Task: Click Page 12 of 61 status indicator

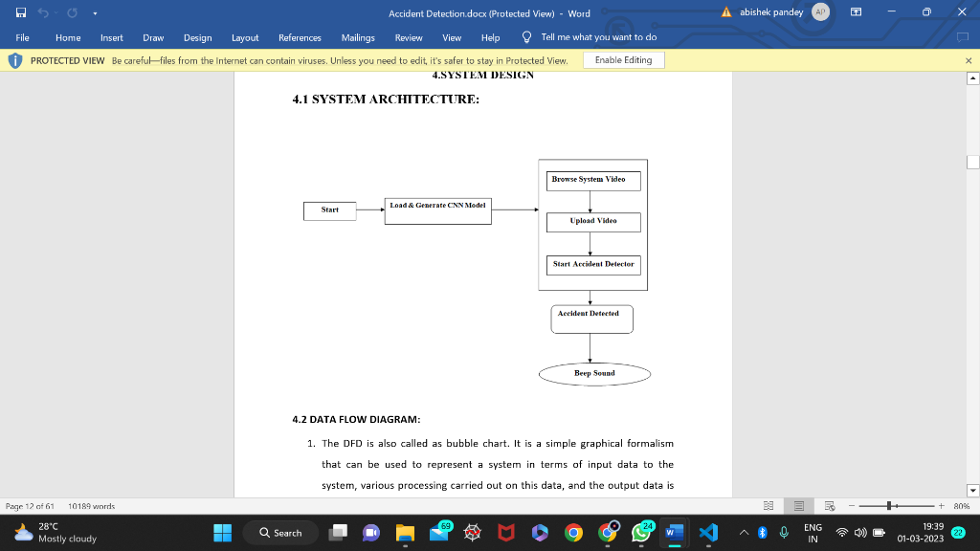Action: click(30, 506)
